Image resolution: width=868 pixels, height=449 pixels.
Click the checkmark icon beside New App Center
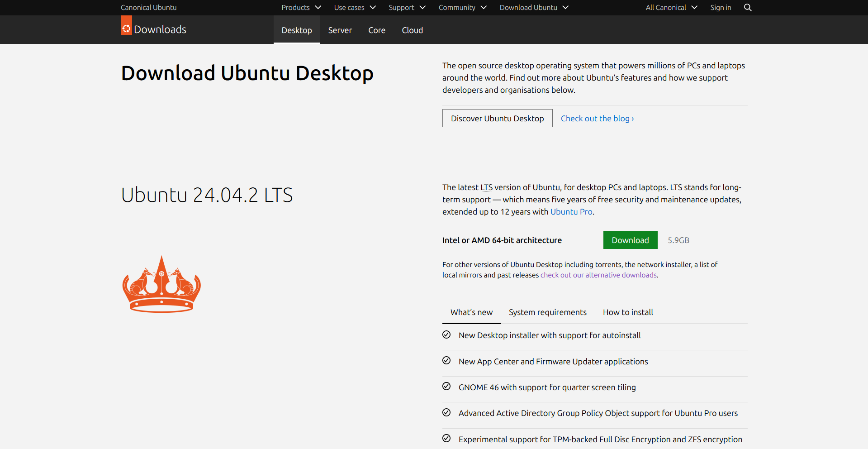tap(446, 361)
